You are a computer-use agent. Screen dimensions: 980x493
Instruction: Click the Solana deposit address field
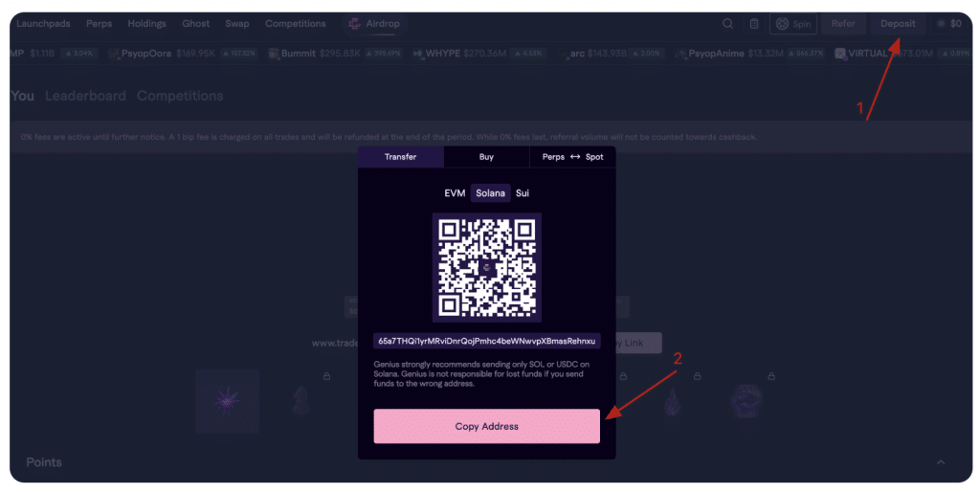pos(487,341)
